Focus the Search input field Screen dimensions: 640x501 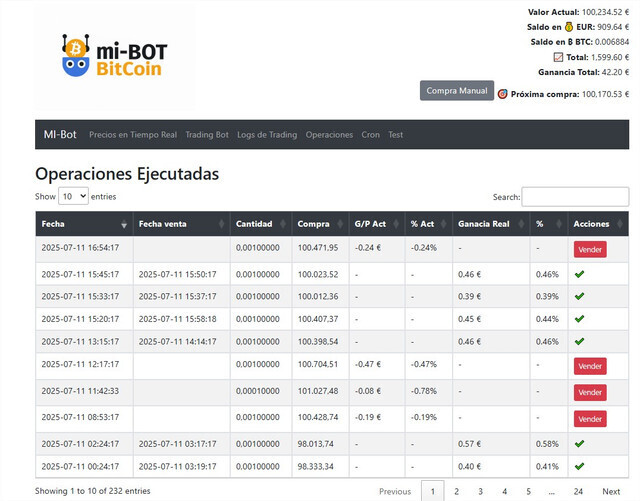575,197
